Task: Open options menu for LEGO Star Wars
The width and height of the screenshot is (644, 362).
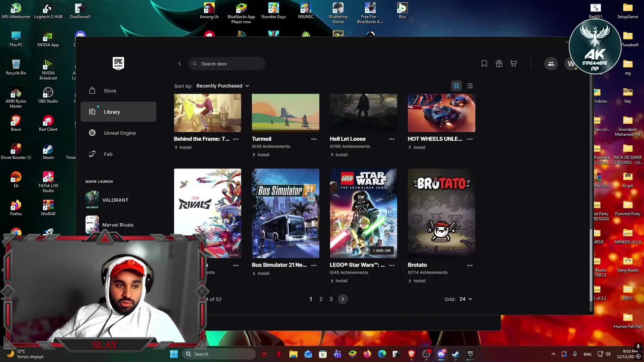Action: 392,265
